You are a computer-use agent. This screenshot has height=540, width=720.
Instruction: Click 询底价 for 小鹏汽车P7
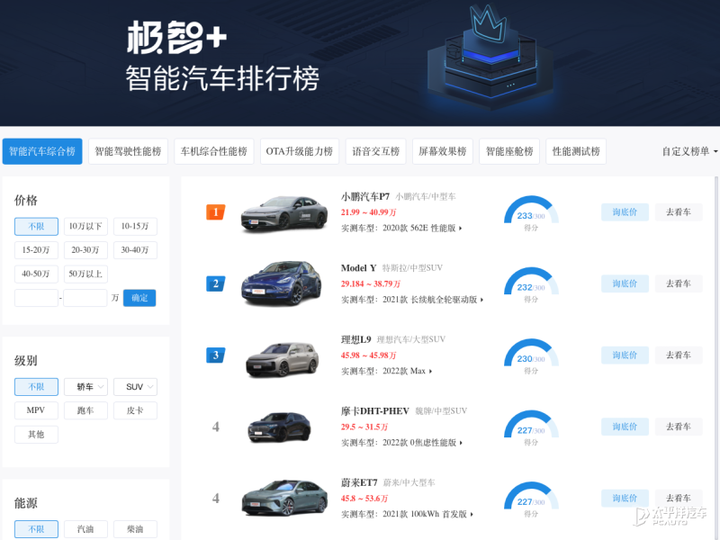(x=625, y=212)
